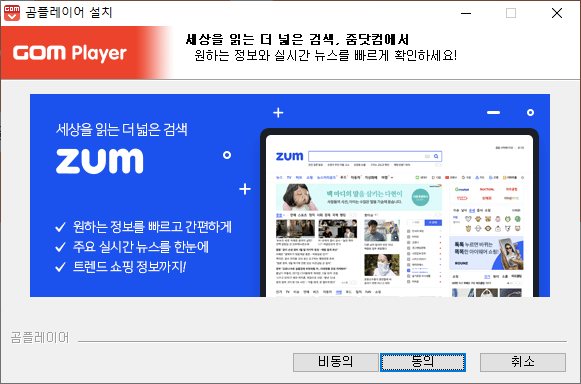
Task: Click checkmark beside 원하는 정보를 빠르고 간편하게
Action: pyautogui.click(x=60, y=227)
